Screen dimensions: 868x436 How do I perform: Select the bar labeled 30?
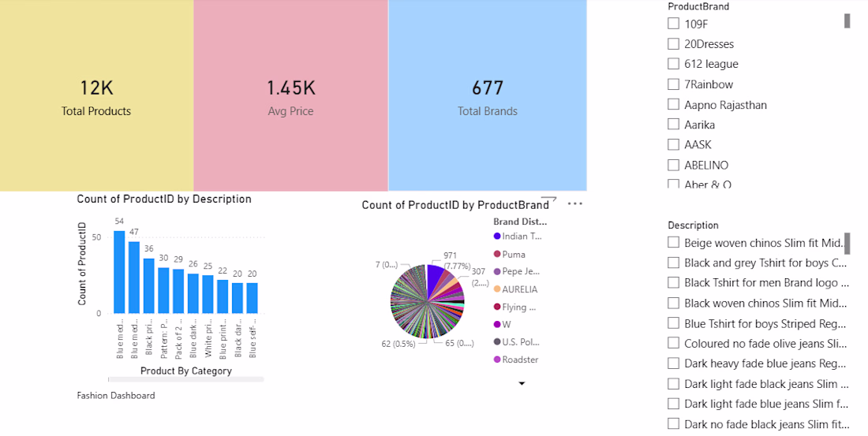coord(163,290)
